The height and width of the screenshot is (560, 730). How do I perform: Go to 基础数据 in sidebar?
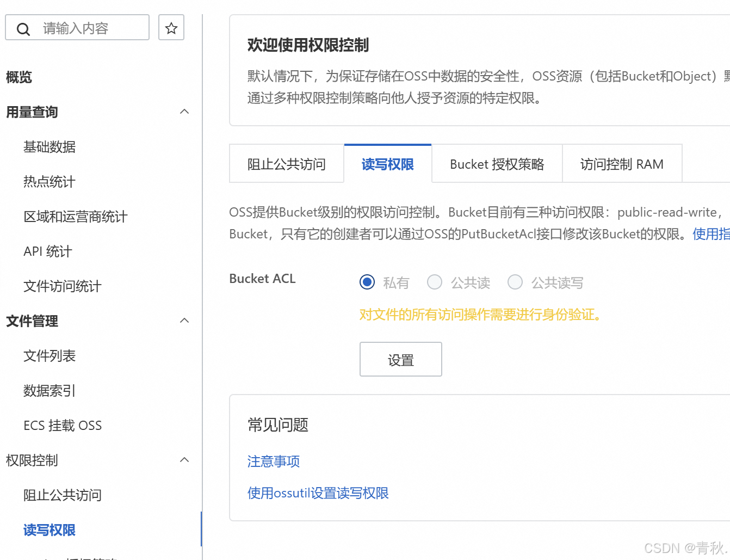point(50,147)
